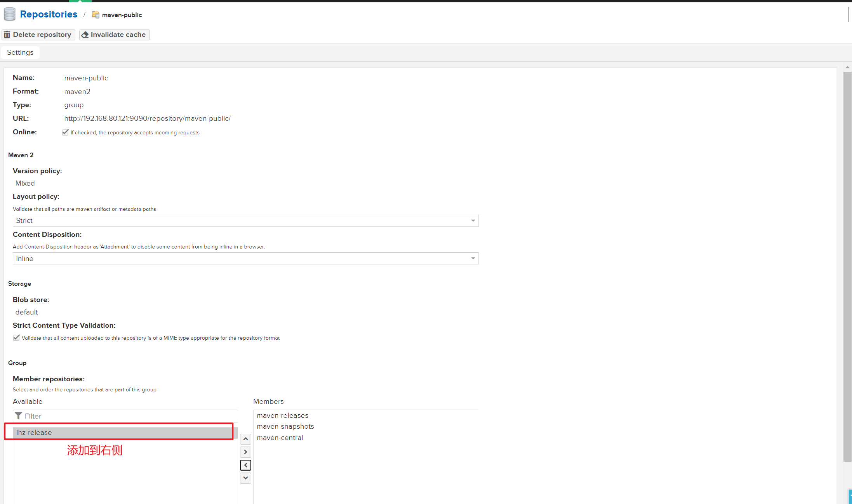This screenshot has width=852, height=504.
Task: Click the maven-public breadcrumb label
Action: 122,15
